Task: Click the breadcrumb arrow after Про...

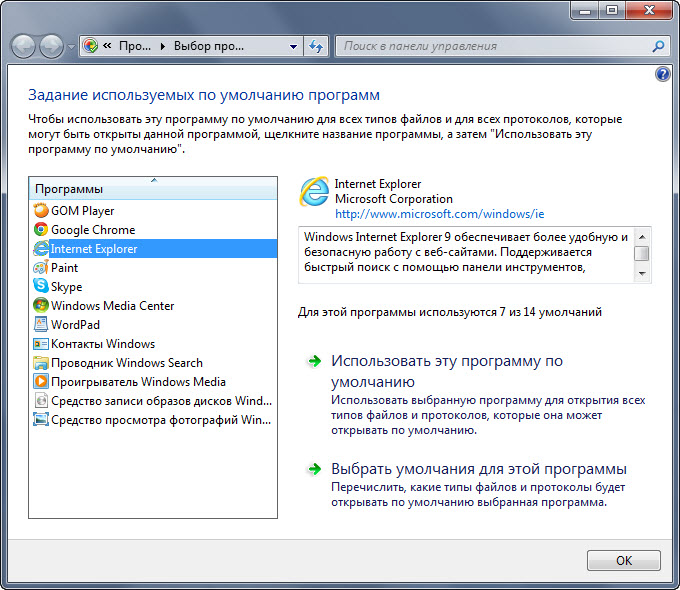Action: pyautogui.click(x=163, y=46)
